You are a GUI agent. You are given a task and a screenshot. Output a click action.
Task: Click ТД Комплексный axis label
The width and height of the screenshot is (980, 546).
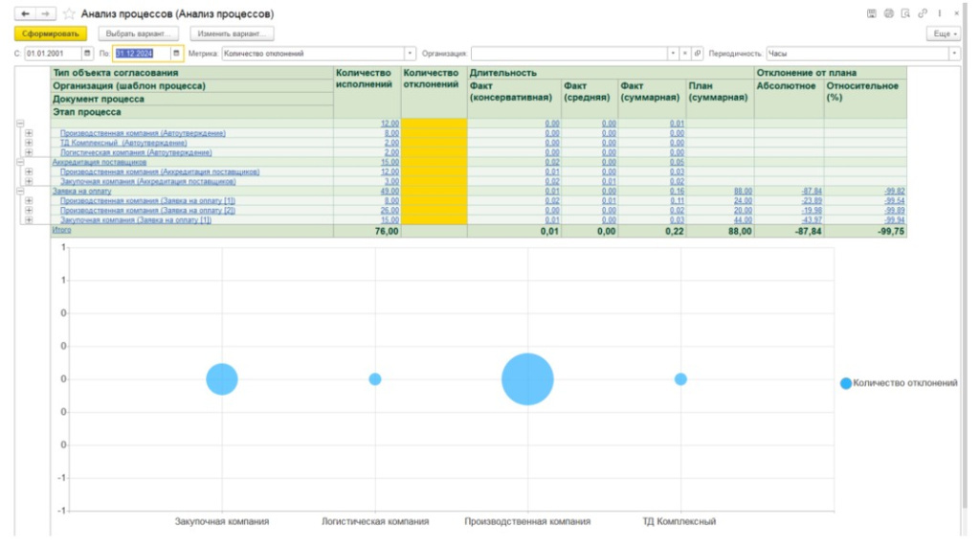coord(679,522)
